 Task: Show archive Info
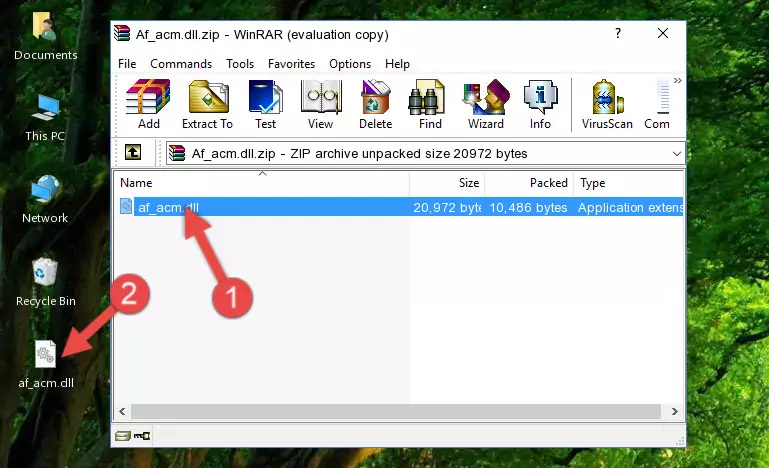[540, 104]
